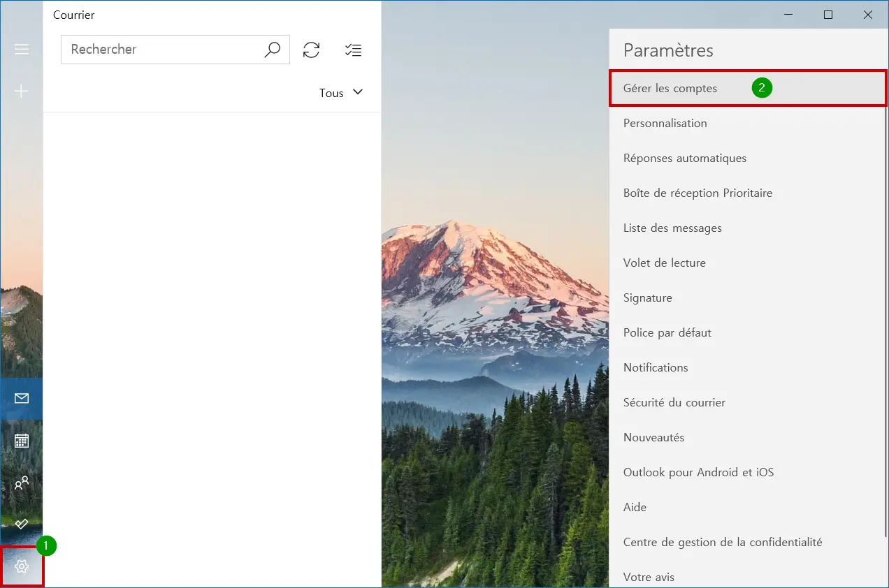Viewport: 889px width, 588px height.
Task: Choose Police par défaut
Action: [x=667, y=333]
